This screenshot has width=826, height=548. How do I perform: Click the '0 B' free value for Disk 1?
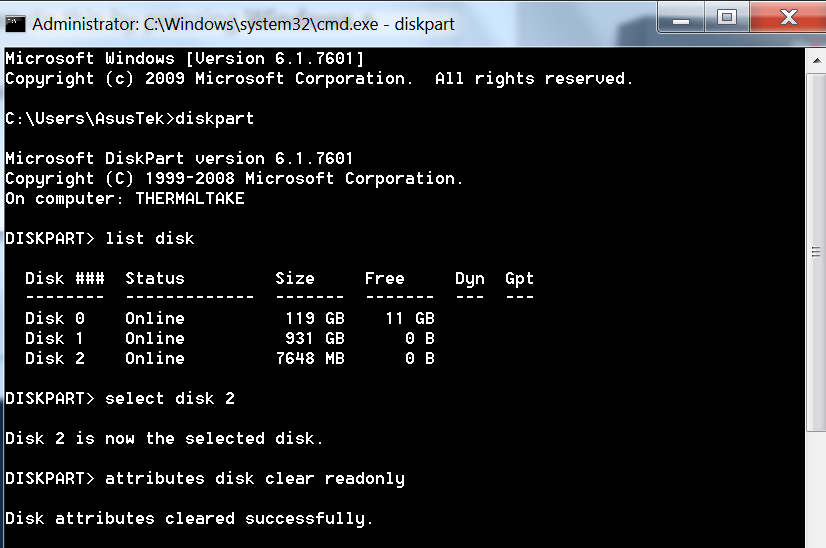tap(420, 338)
